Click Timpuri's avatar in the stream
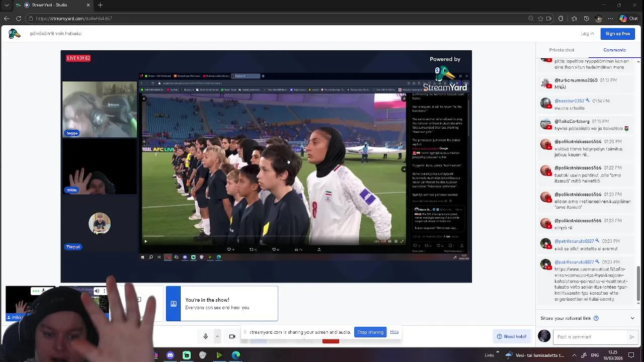644x362 pixels. [x=100, y=224]
